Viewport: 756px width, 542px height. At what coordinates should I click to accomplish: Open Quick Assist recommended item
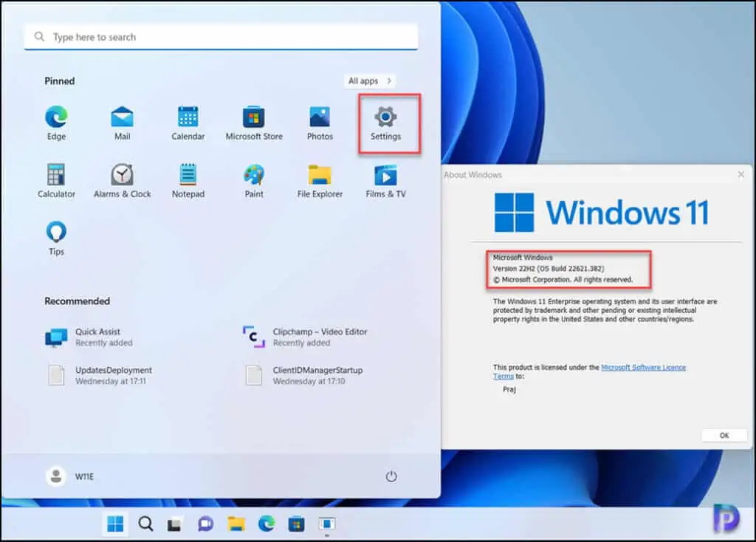(x=89, y=337)
